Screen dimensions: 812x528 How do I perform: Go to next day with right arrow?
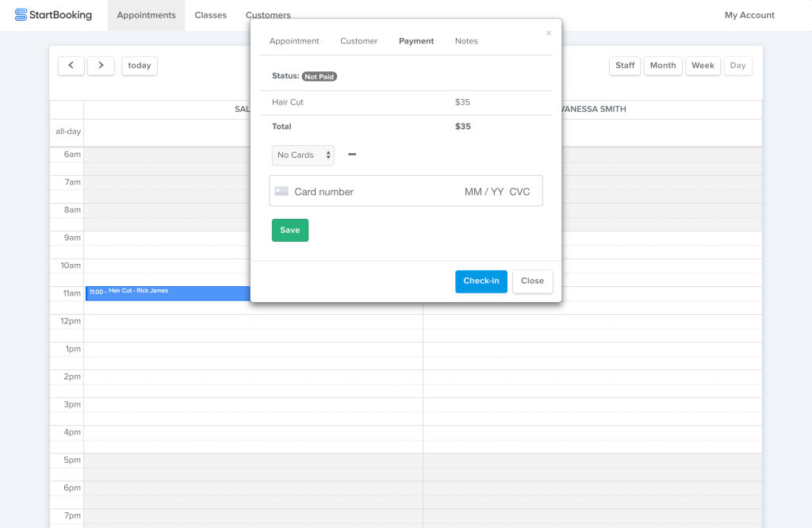coord(101,66)
